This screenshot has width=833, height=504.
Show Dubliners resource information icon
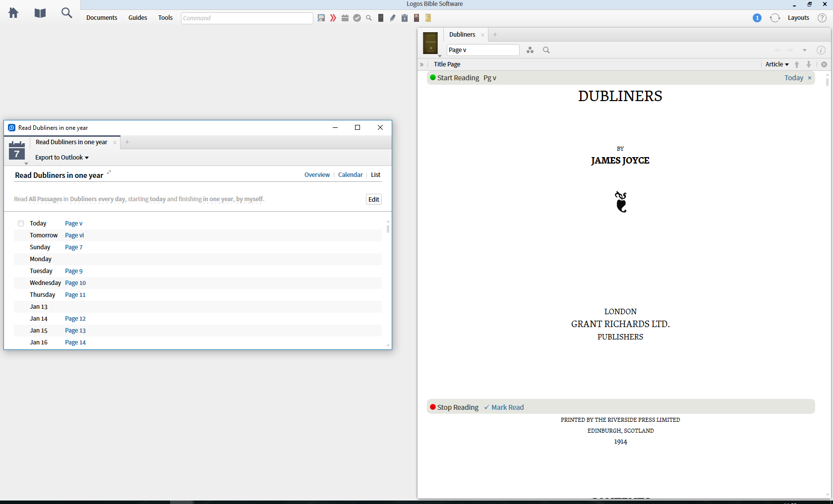[x=821, y=50]
